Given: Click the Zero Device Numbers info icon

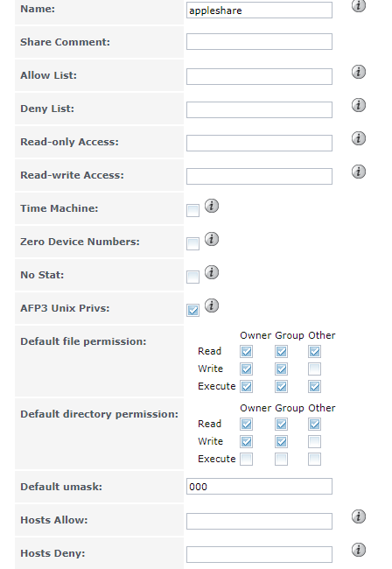Looking at the screenshot, I should (x=212, y=239).
